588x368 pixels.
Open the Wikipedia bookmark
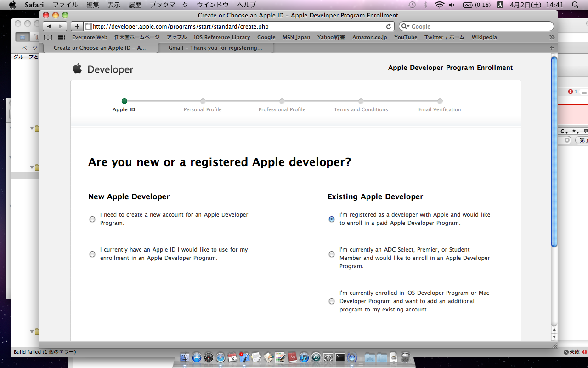pos(484,37)
